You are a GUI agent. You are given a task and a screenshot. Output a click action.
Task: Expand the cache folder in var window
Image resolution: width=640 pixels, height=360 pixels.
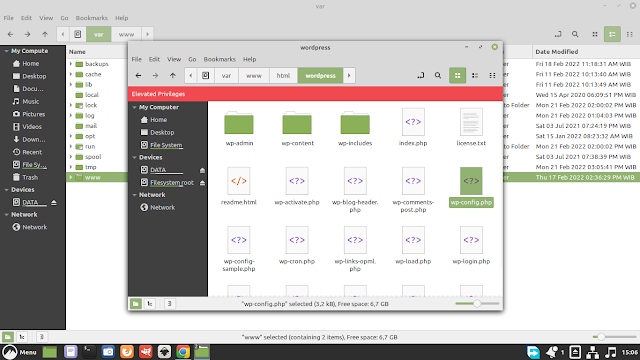click(x=71, y=74)
